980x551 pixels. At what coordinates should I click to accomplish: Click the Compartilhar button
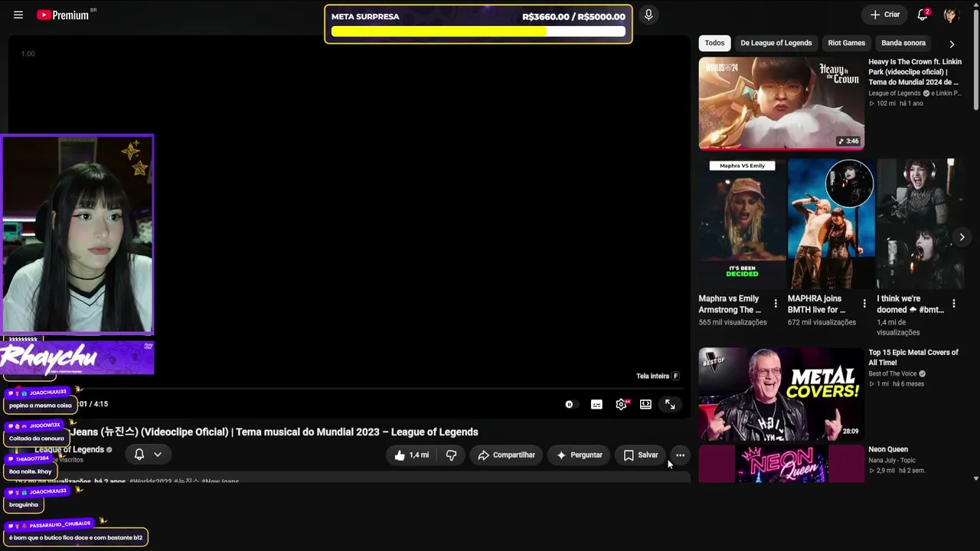click(x=506, y=455)
